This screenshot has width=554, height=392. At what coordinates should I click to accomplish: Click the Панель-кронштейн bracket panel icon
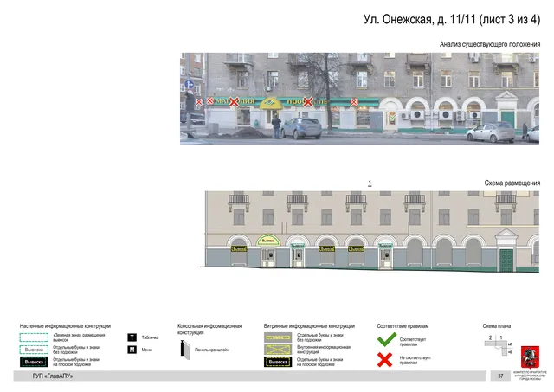[x=185, y=350]
